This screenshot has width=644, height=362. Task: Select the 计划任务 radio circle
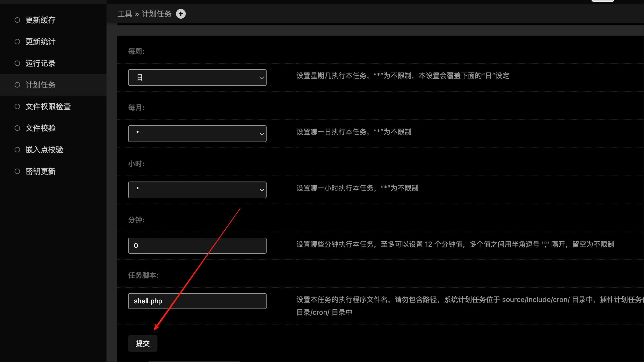17,85
